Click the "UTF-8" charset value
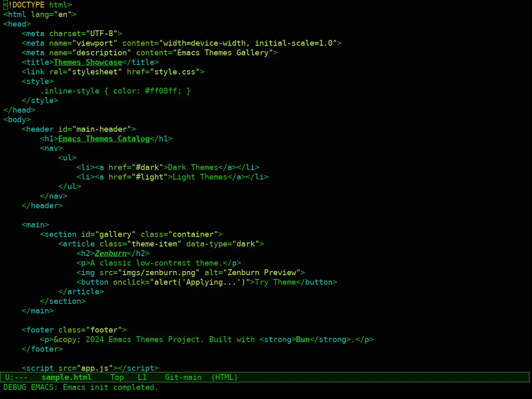 point(102,34)
